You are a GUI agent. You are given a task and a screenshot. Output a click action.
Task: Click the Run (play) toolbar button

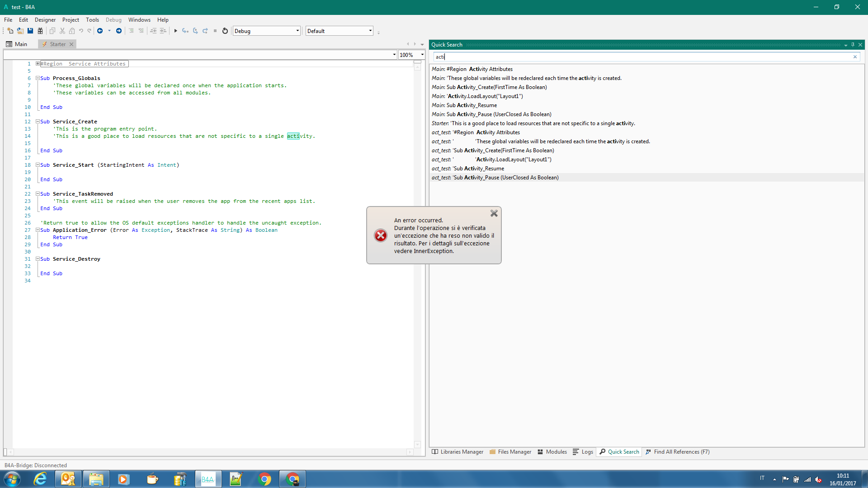pyautogui.click(x=175, y=31)
